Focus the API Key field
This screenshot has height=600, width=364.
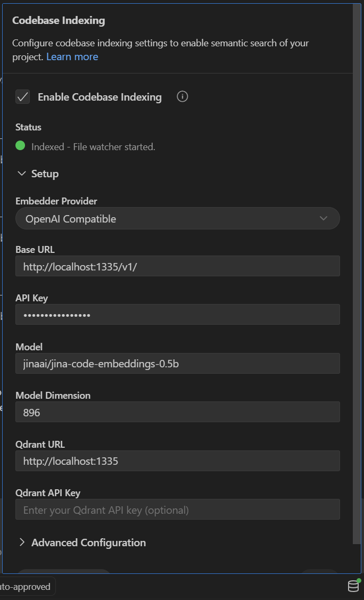click(177, 315)
